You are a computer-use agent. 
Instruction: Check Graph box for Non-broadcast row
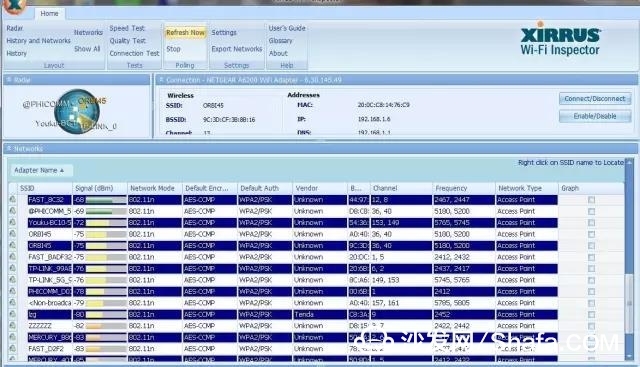(x=591, y=303)
